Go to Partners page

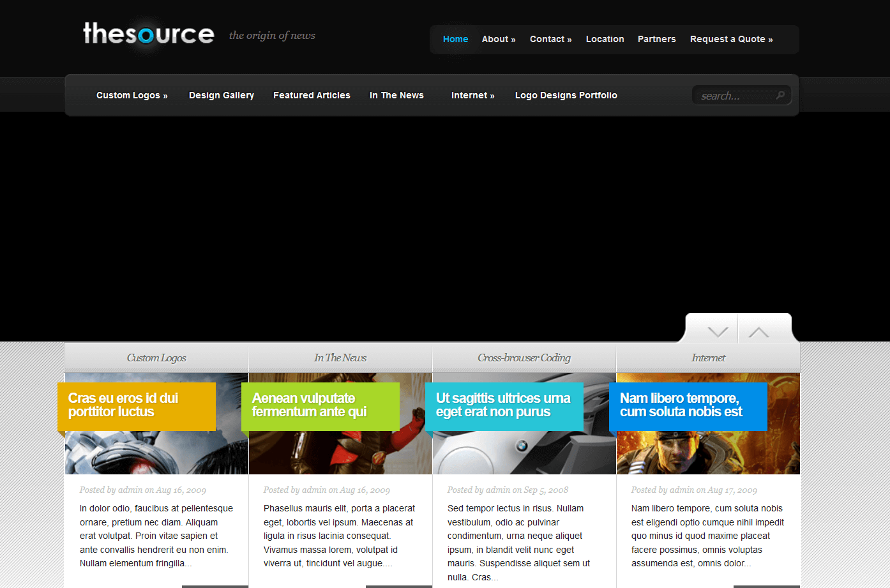pyautogui.click(x=656, y=39)
